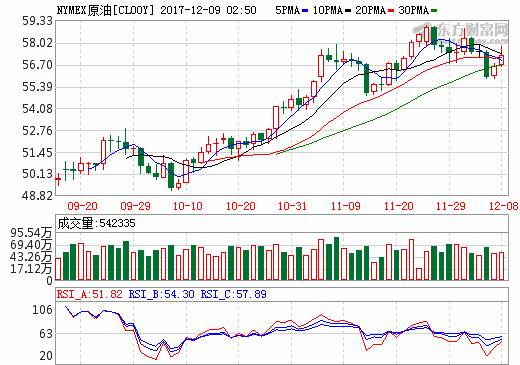
Task: Select the 20PMA legend label
Action: coord(371,10)
